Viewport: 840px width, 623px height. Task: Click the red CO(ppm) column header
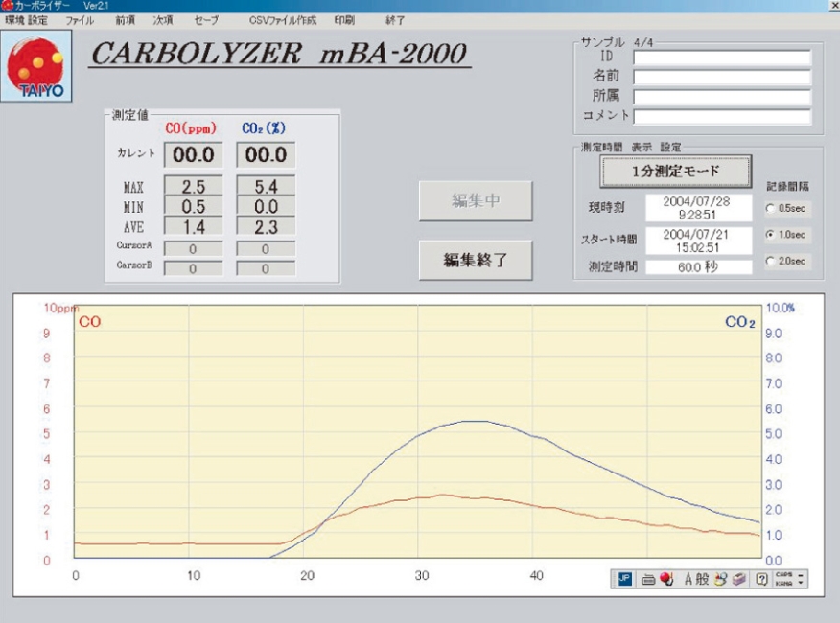191,128
